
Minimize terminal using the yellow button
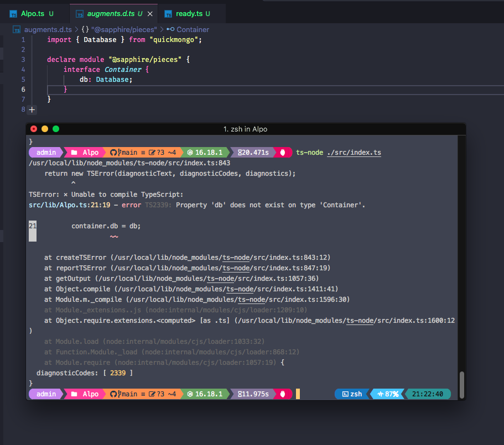click(x=45, y=129)
